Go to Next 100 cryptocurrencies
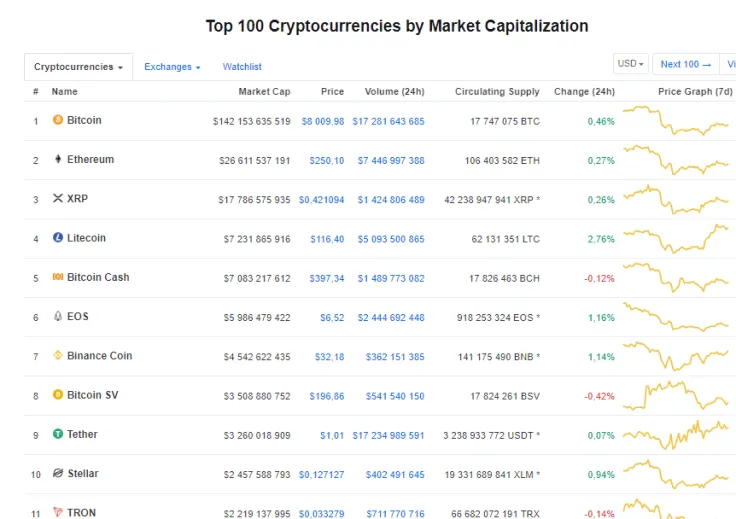This screenshot has height=519, width=736. click(x=685, y=64)
